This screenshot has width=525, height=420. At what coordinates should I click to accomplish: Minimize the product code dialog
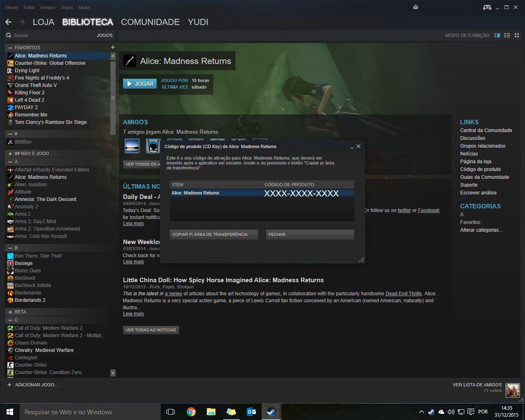coord(352,146)
